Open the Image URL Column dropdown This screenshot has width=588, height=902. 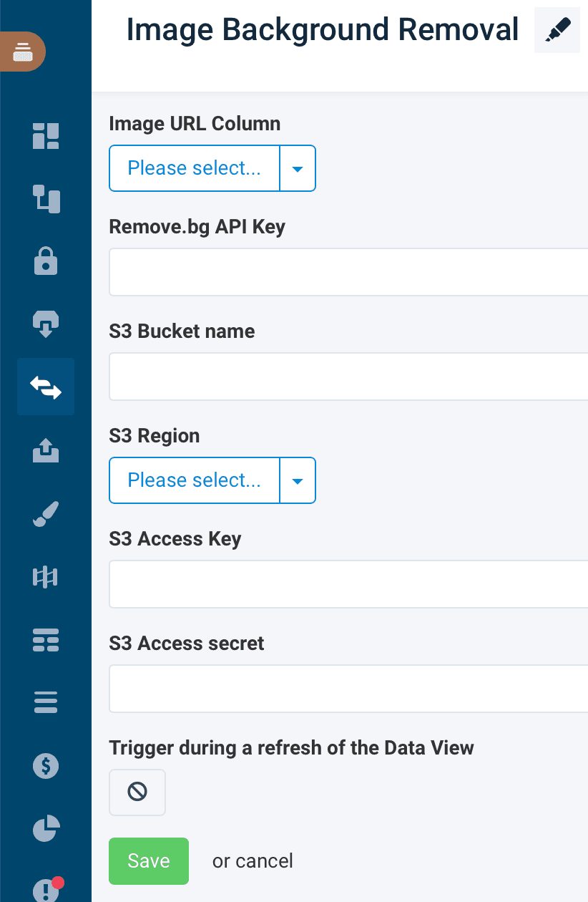point(194,168)
